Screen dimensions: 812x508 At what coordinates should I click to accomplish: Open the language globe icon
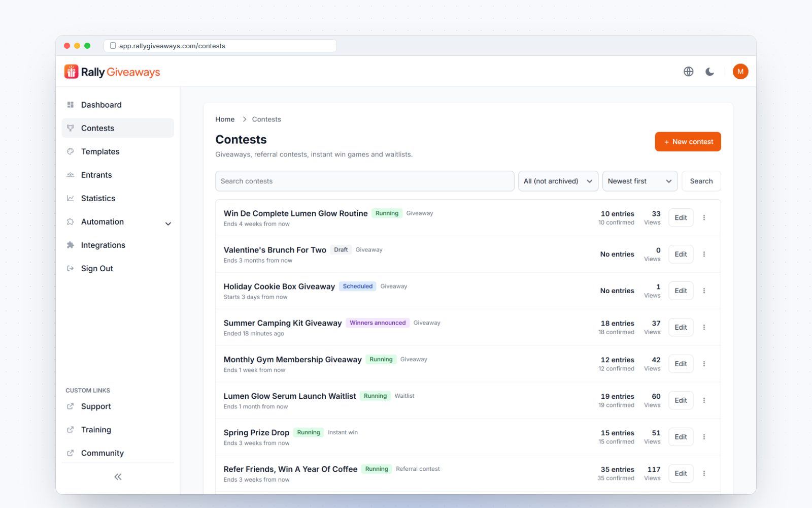[688, 72]
